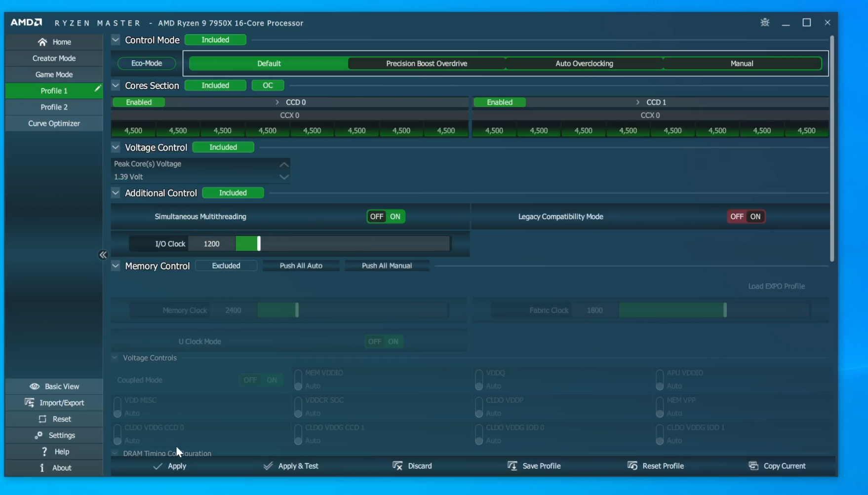868x495 pixels.
Task: Select Auto Overclocking mode
Action: [x=584, y=63]
